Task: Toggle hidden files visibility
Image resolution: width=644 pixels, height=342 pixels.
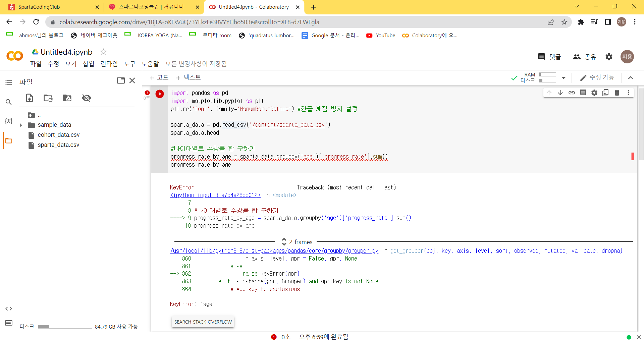Action: [87, 98]
